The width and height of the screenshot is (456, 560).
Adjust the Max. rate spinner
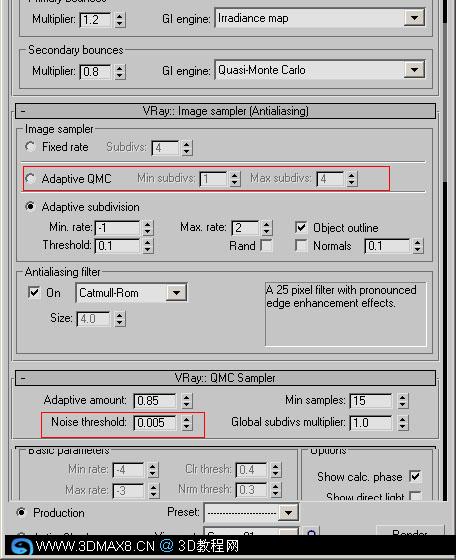[x=267, y=228]
